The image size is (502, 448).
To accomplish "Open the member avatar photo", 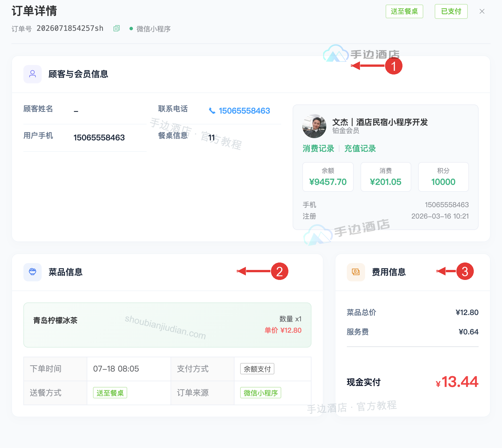I will point(314,126).
